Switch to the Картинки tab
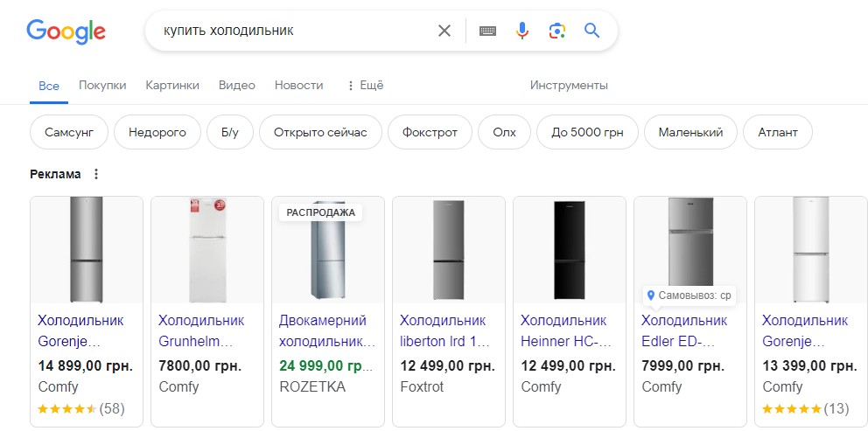 [172, 86]
